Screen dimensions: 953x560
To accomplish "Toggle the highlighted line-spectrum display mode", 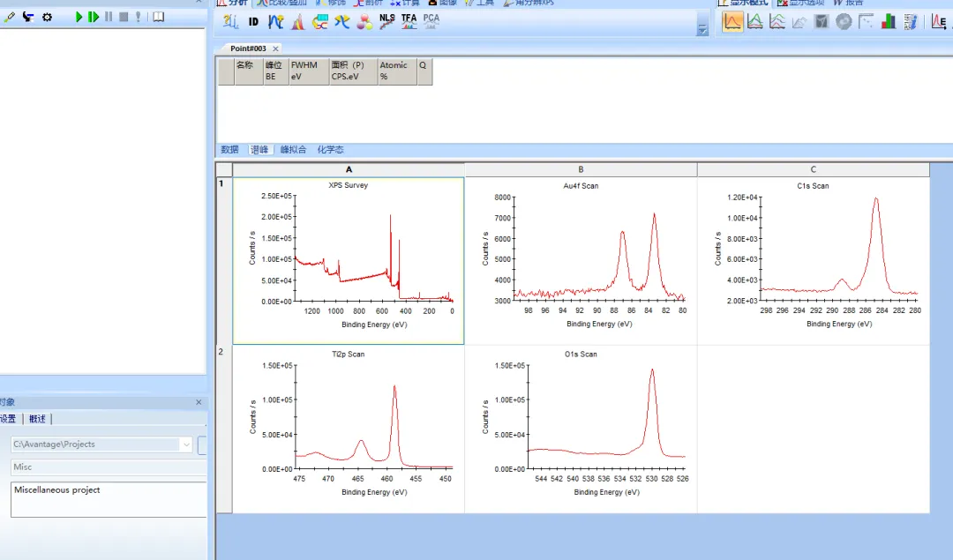I will point(732,22).
